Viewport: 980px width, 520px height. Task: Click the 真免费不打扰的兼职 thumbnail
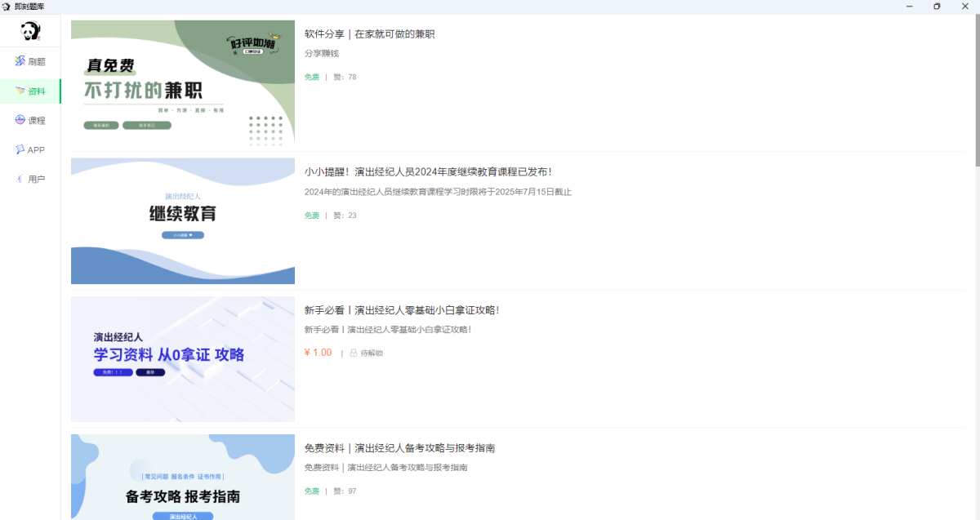183,83
